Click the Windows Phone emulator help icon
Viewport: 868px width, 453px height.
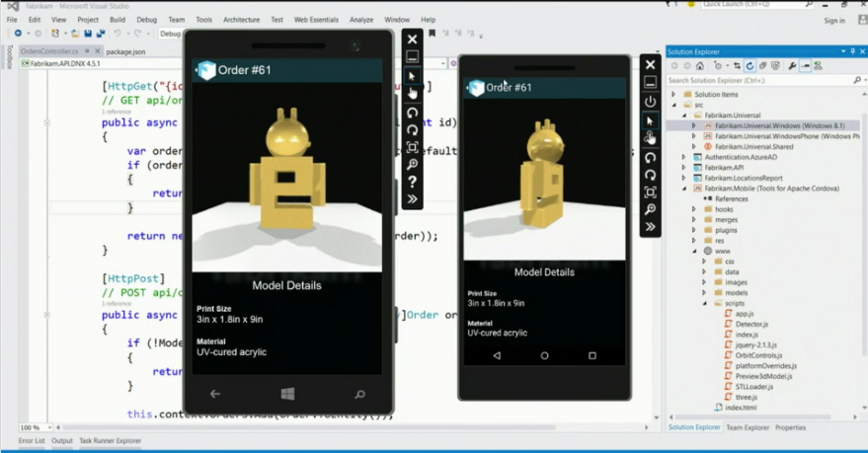pos(413,182)
